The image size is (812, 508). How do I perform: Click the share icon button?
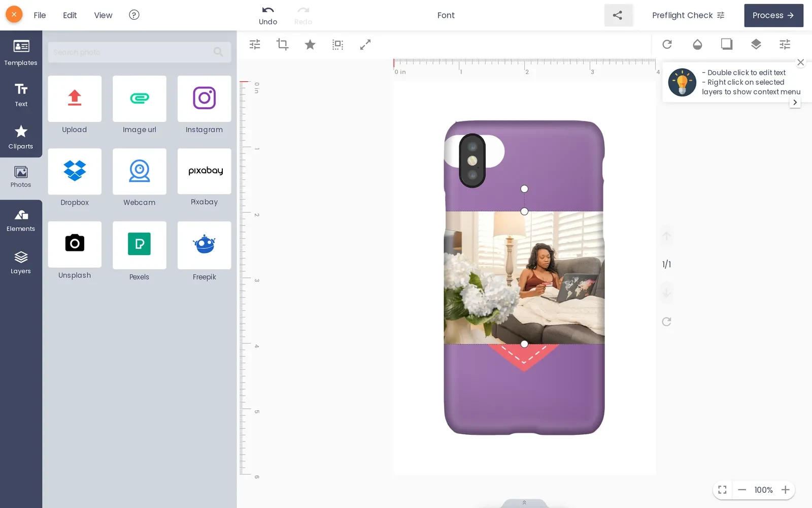pyautogui.click(x=618, y=15)
